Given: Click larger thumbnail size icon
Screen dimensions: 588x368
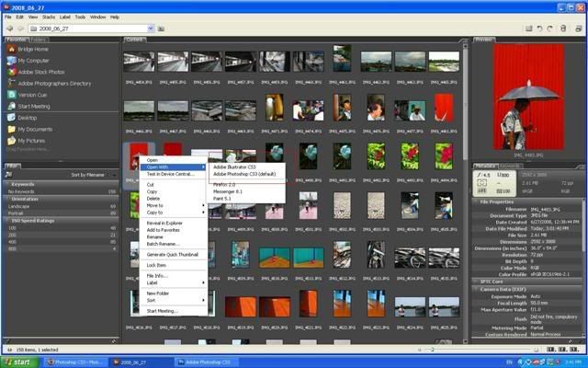Looking at the screenshot, I should (537, 350).
